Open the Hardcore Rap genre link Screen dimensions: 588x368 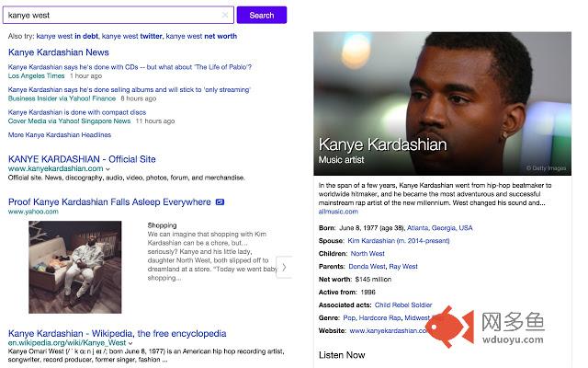coord(379,317)
